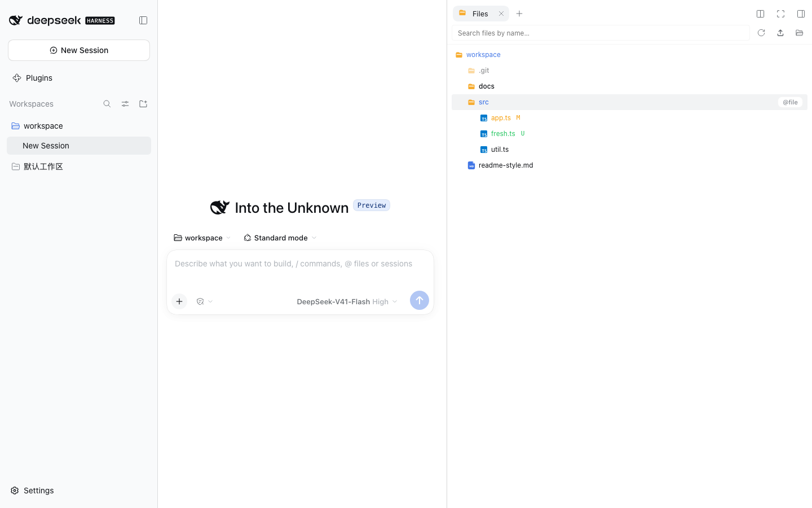The image size is (812, 508).
Task: Open readme-style.md file
Action: coord(629,165)
